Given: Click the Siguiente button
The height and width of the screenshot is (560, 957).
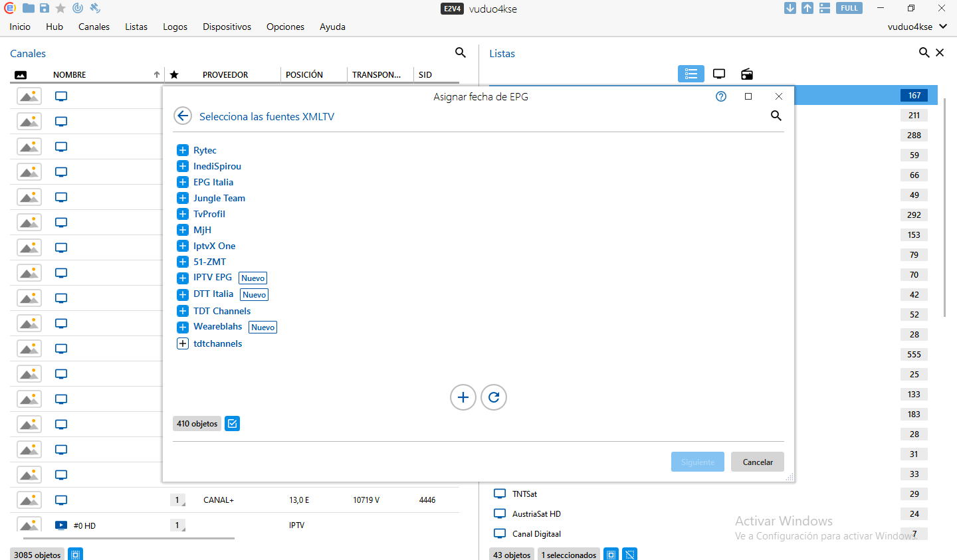Looking at the screenshot, I should point(697,462).
